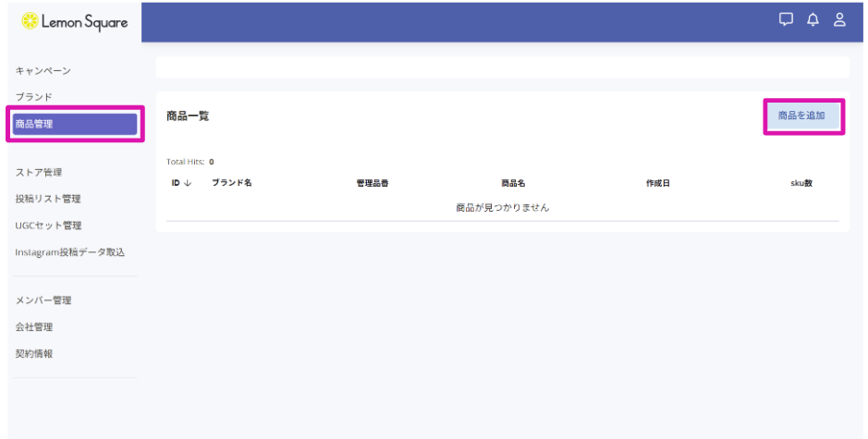Open the chat messages icon

coord(787,19)
